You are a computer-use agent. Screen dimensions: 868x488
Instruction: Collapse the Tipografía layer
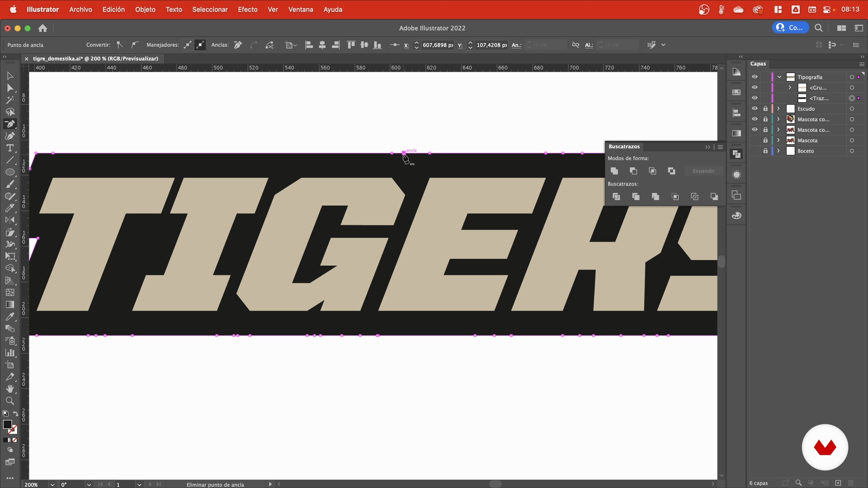pyautogui.click(x=779, y=77)
